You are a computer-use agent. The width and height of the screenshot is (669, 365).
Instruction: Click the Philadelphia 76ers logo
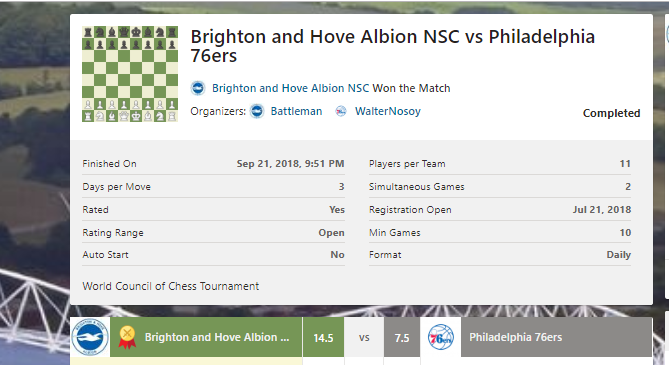coord(441,337)
